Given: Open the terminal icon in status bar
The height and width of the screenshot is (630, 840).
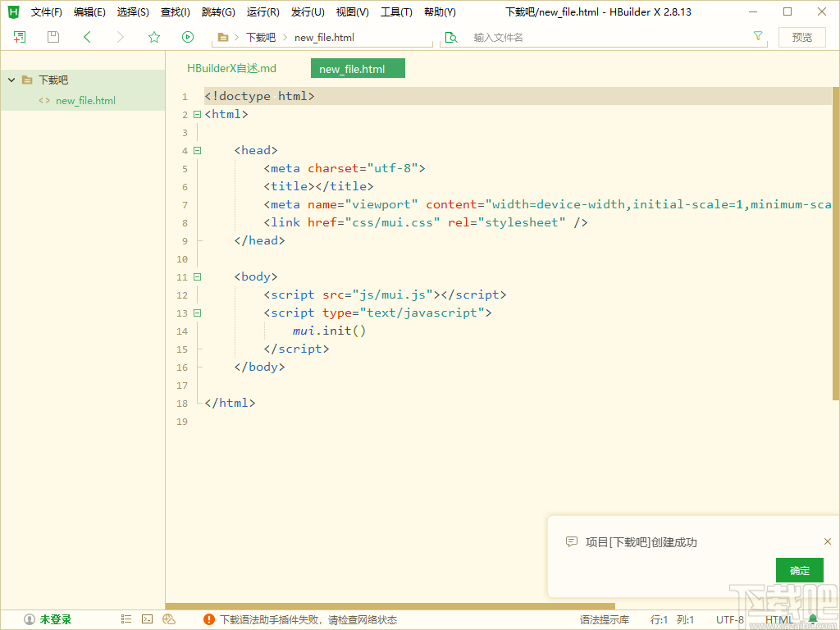Looking at the screenshot, I should point(148,619).
